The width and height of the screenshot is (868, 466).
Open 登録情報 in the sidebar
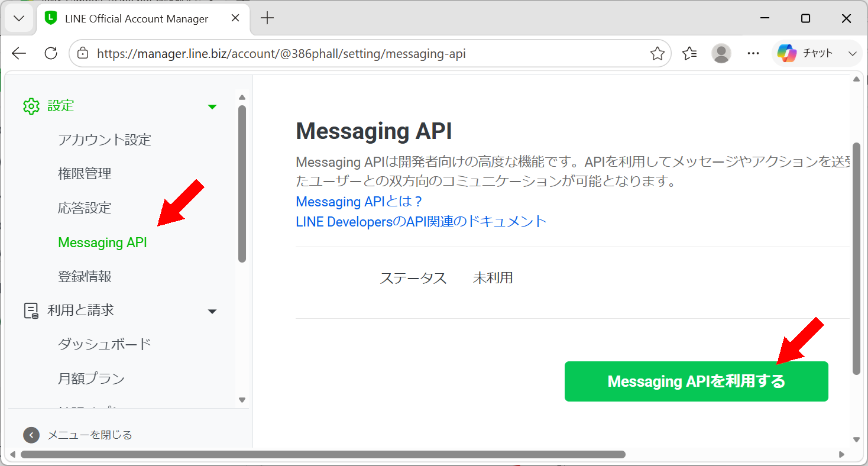tap(85, 277)
